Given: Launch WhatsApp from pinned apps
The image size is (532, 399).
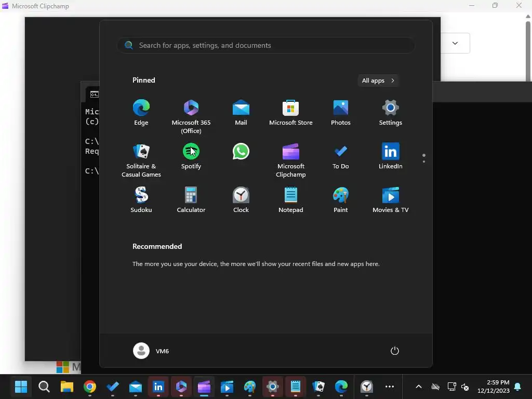Looking at the screenshot, I should pyautogui.click(x=241, y=152).
